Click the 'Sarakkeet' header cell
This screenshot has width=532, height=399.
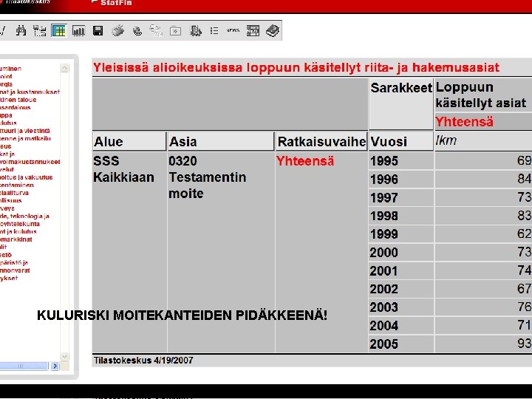(401, 103)
